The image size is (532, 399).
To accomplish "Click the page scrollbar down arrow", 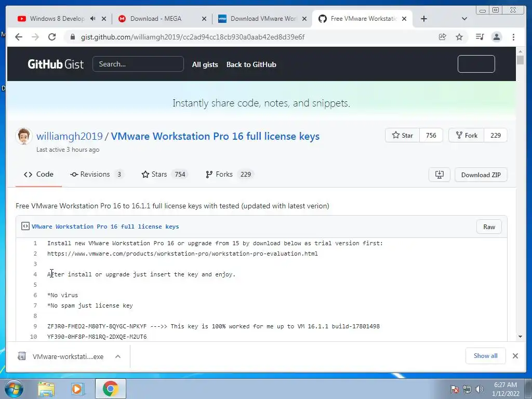I will (520, 337).
